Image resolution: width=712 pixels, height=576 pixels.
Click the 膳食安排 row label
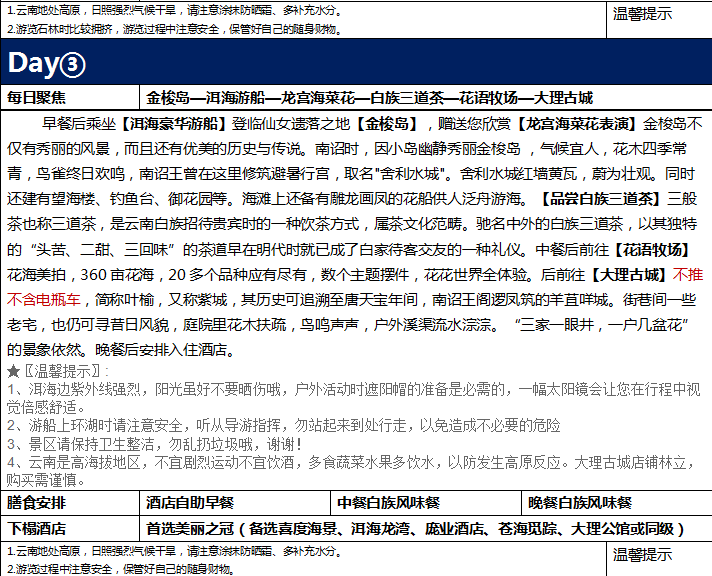[x=37, y=502]
